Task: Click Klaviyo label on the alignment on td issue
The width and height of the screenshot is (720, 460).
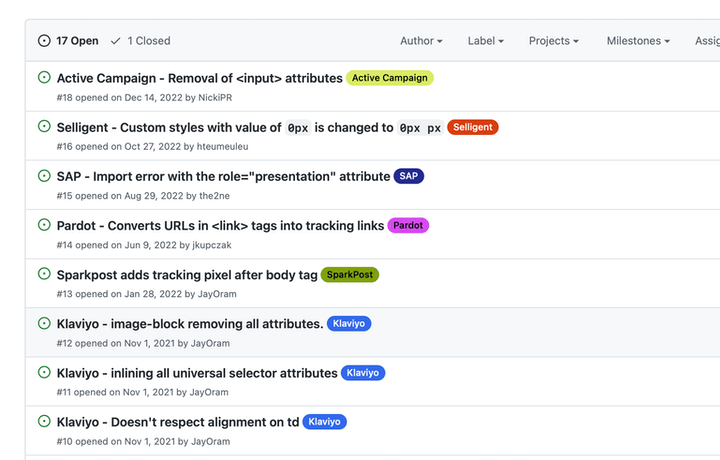Action: click(x=325, y=422)
